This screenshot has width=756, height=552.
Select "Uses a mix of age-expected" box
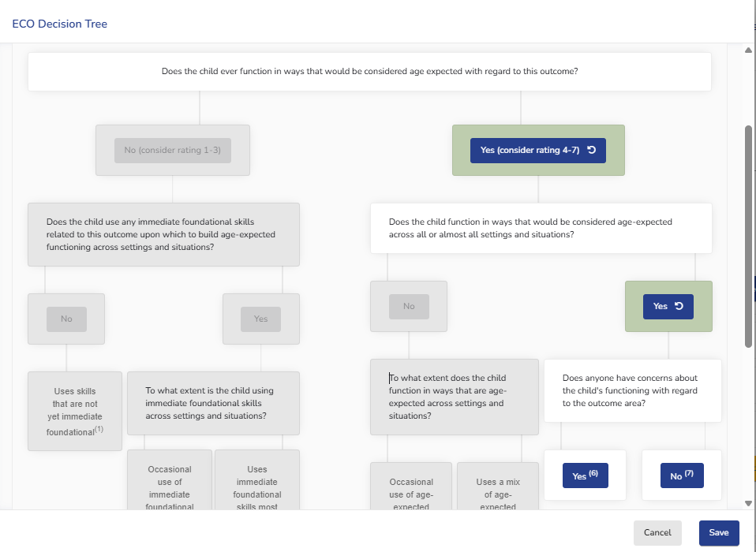pos(497,488)
